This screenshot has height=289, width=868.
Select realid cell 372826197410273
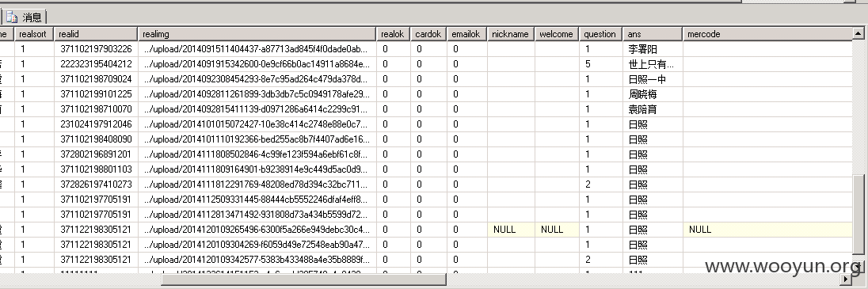[x=96, y=184]
